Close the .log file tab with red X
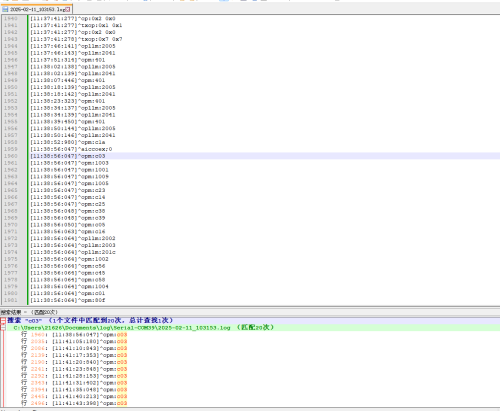Viewport: 500px width, 411px height. coord(68,9)
